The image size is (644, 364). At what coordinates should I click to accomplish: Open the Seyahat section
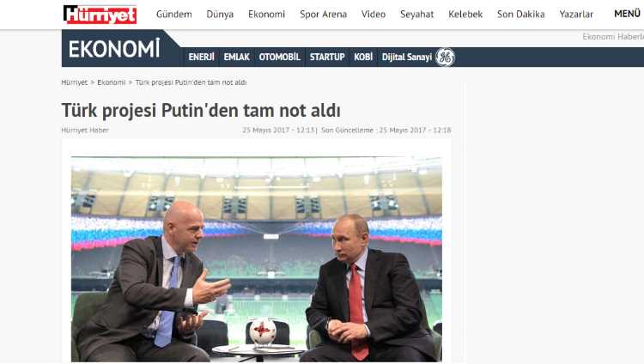click(416, 14)
